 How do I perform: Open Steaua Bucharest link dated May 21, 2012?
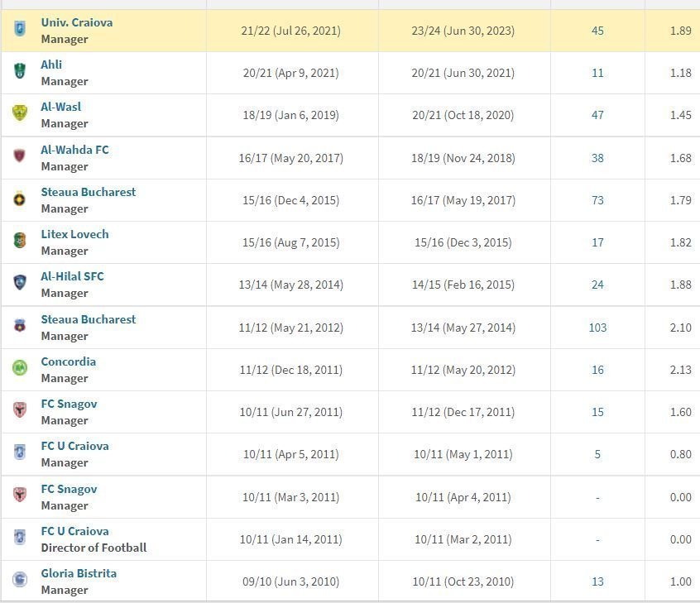(x=89, y=319)
